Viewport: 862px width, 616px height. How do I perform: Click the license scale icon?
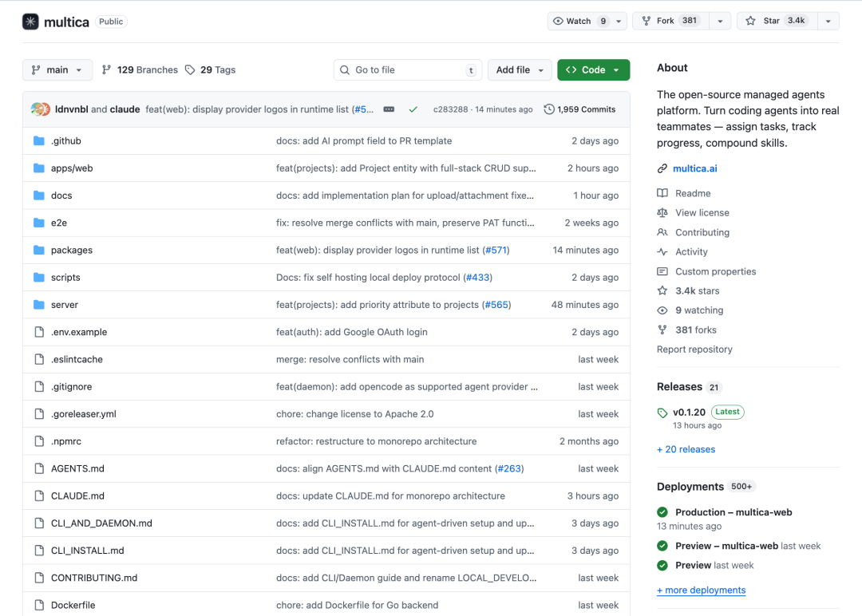click(x=662, y=213)
